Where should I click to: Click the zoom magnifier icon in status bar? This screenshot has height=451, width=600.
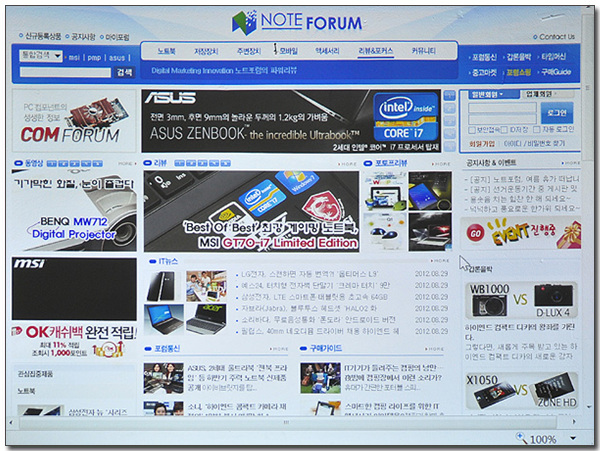tap(522, 438)
